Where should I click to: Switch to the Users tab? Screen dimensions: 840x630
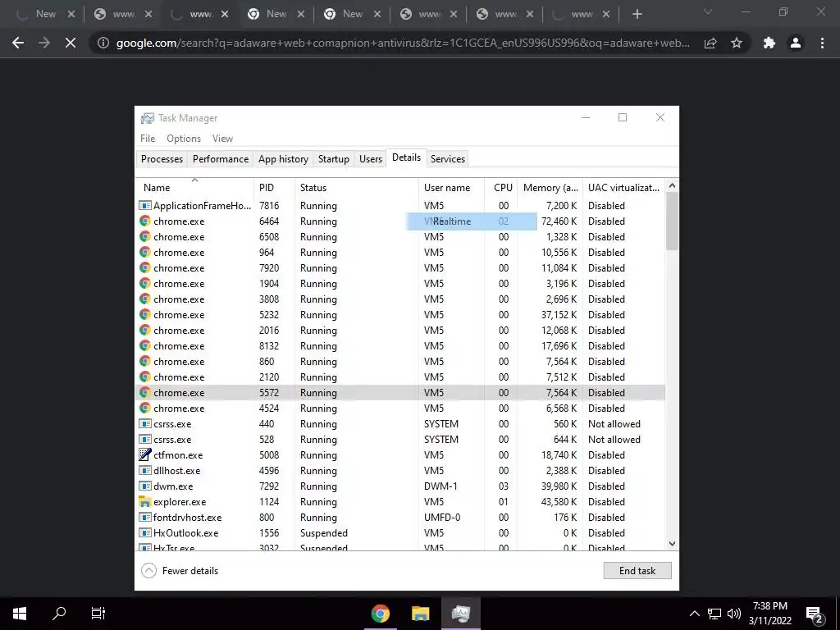[371, 159]
